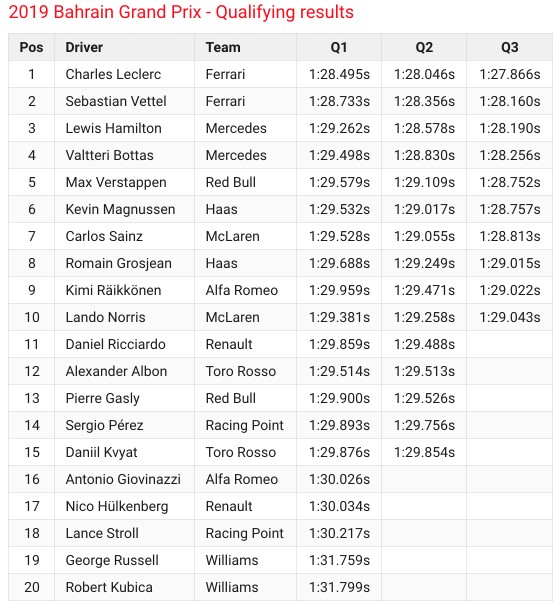Screen dimensions: 554x604
Task: Click George Russell's Williams team cell
Action: click(245, 560)
